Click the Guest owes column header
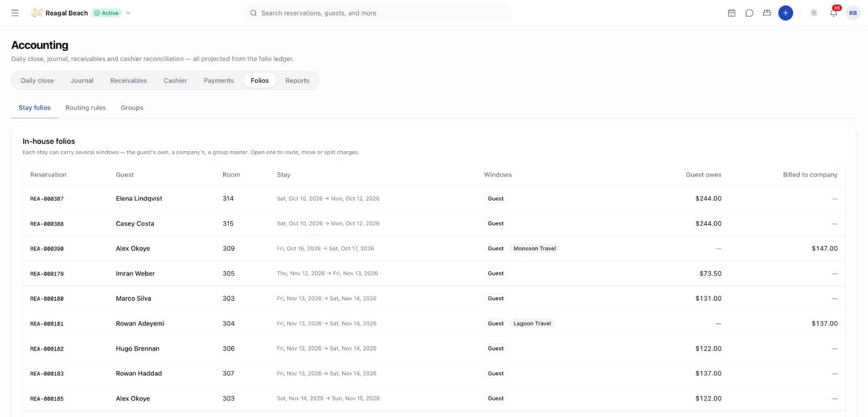The width and height of the screenshot is (868, 417). [703, 174]
